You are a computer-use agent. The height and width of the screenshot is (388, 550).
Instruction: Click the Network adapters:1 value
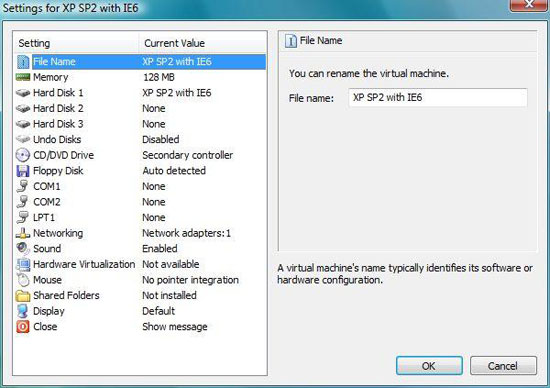pos(187,233)
